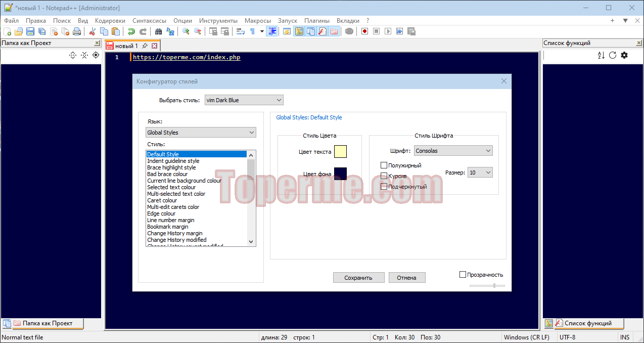Click the Отмена button
Image resolution: width=644 pixels, height=343 pixels.
click(406, 278)
